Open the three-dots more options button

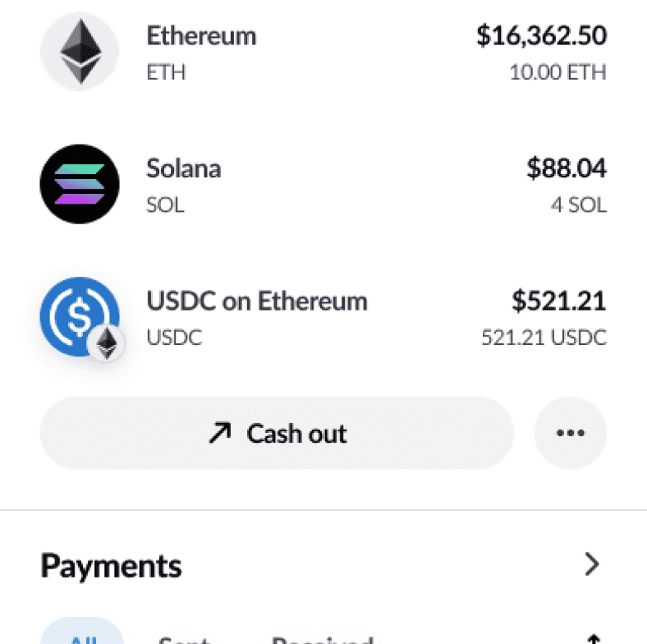click(x=571, y=433)
